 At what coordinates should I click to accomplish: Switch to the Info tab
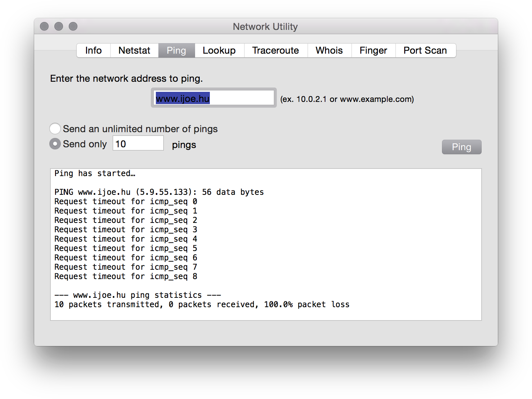coord(94,50)
